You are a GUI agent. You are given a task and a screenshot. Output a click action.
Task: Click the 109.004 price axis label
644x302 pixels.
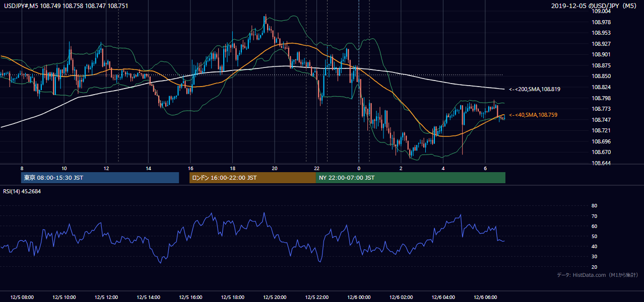click(x=601, y=11)
